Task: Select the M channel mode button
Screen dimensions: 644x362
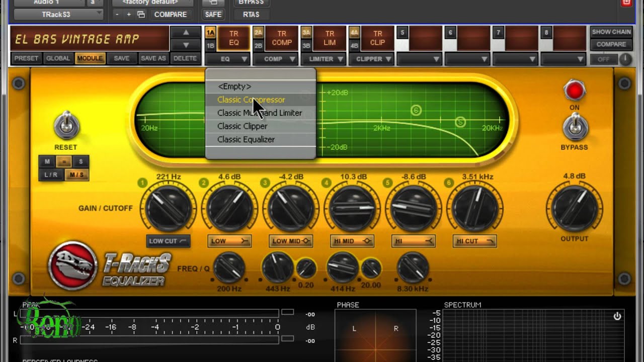Action: click(x=47, y=162)
